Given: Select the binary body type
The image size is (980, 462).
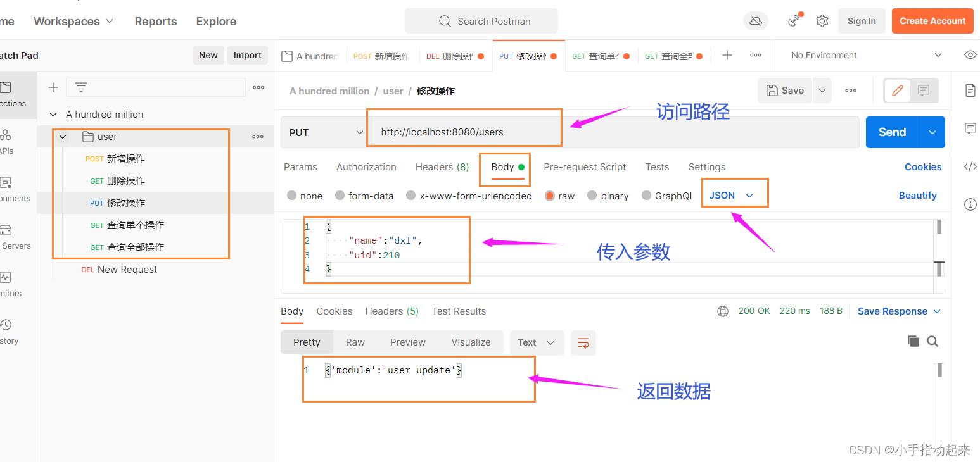Looking at the screenshot, I should 608,196.
